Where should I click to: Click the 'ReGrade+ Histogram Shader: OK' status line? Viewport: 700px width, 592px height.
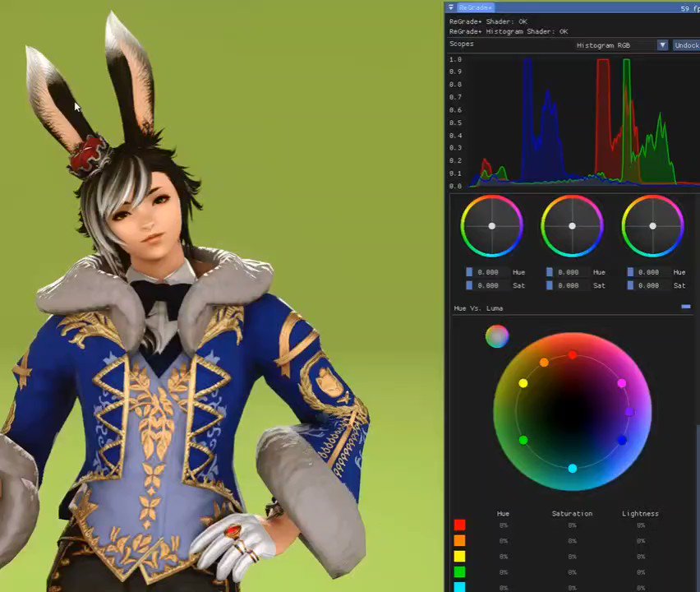tap(509, 31)
